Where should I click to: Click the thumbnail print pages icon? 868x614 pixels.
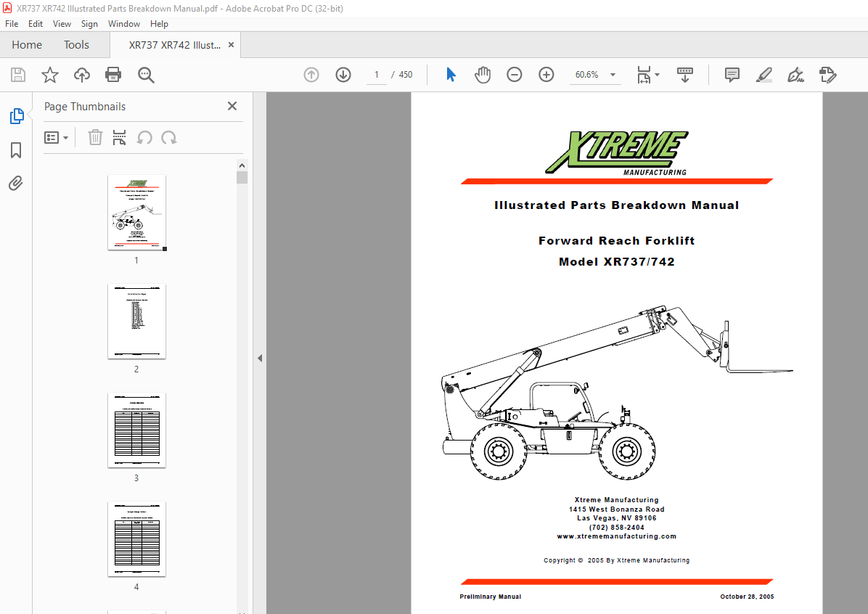tap(119, 137)
